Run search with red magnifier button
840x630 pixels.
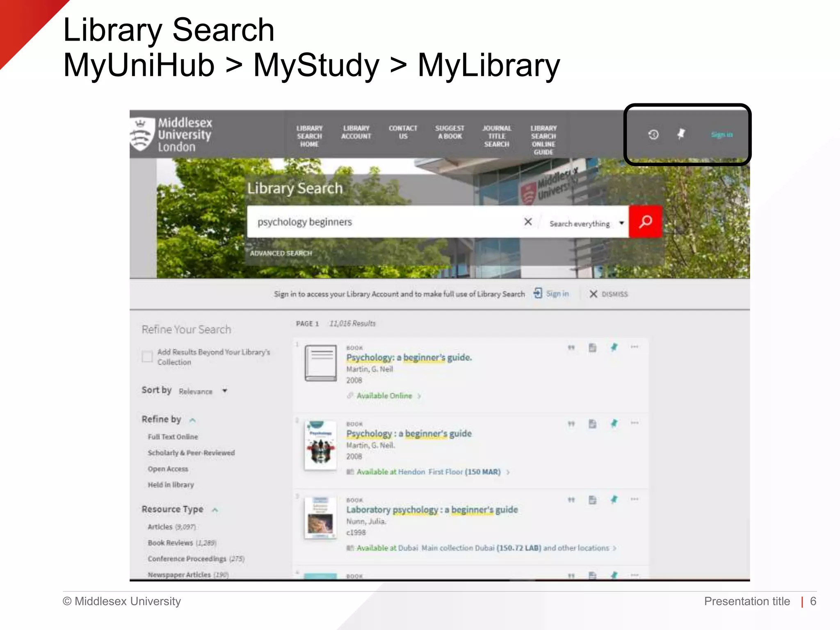(646, 221)
